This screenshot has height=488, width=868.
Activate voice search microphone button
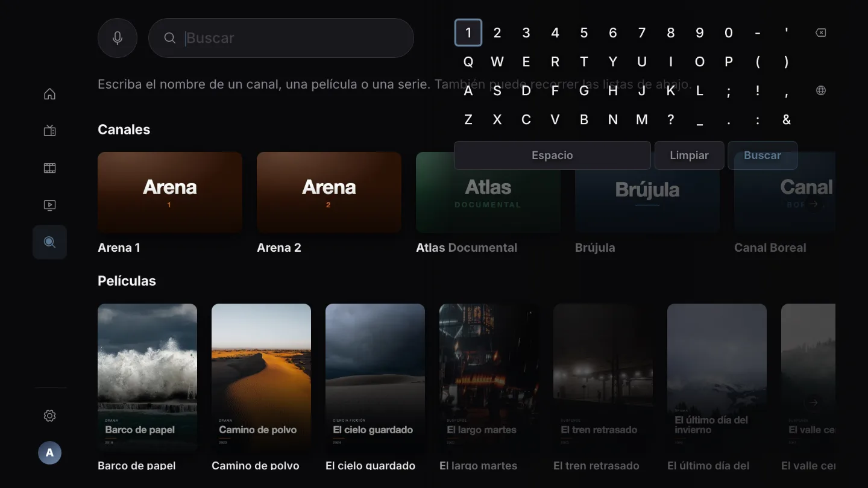[x=118, y=38]
